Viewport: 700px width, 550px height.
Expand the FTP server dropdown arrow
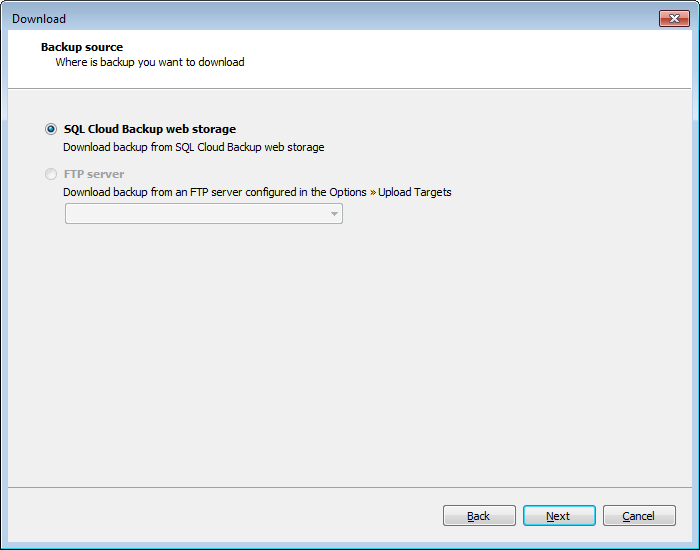334,214
